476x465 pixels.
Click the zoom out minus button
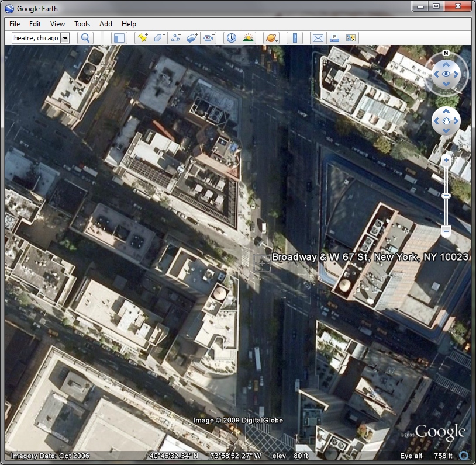[446, 231]
